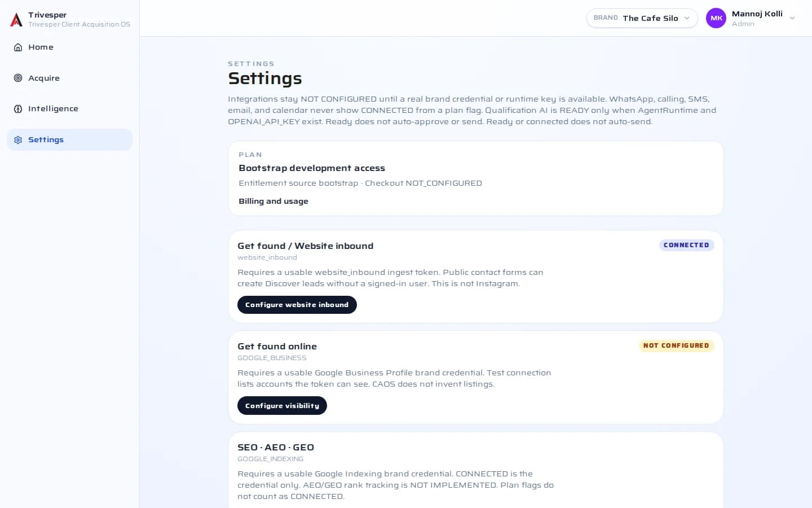Click the Settings page title
This screenshot has height=508, width=812.
pyautogui.click(x=265, y=78)
